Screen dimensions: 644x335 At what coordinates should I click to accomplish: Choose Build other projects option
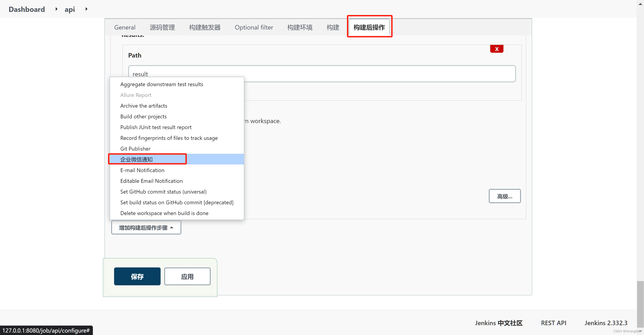click(x=177, y=117)
